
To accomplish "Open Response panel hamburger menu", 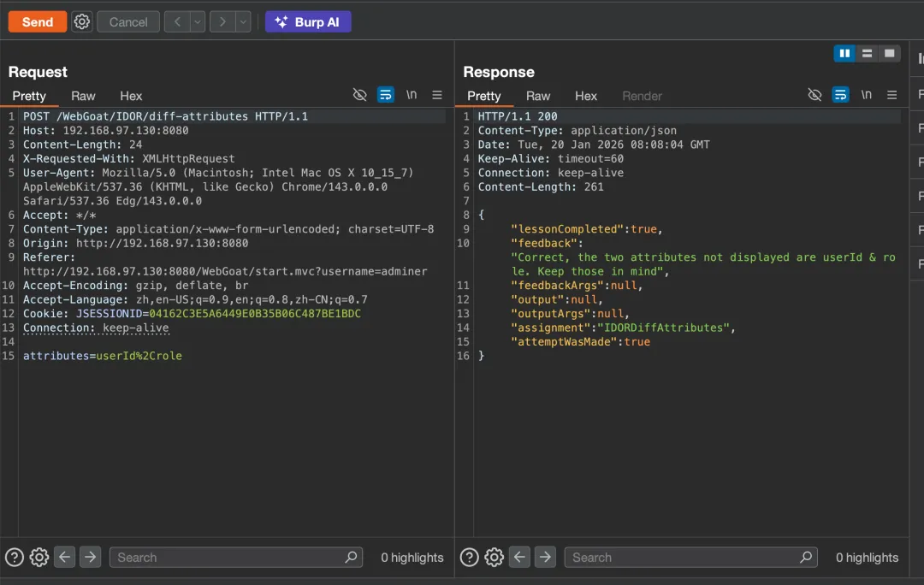I will [891, 95].
